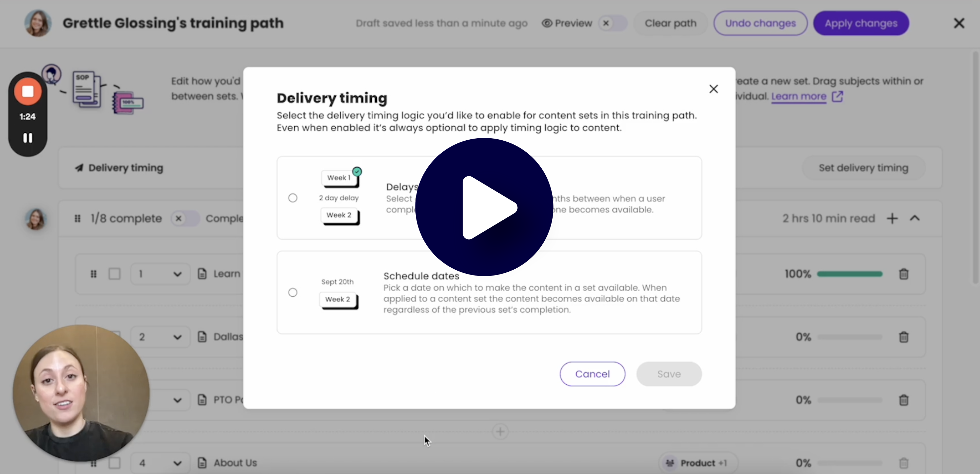The width and height of the screenshot is (980, 474).
Task: Pause the screen recording
Action: pyautogui.click(x=27, y=138)
